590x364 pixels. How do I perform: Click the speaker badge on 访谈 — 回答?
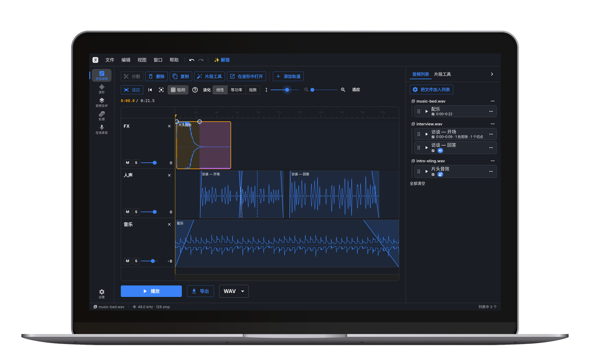(440, 151)
